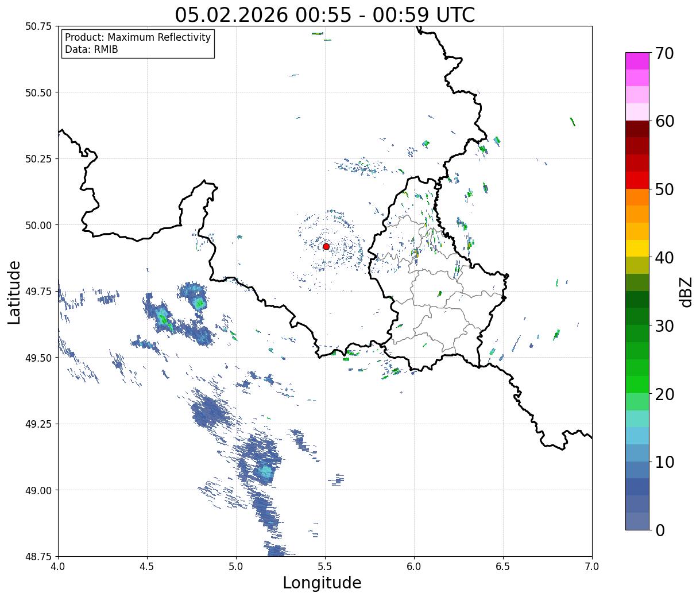This screenshot has width=700, height=597.
Task: Click the longitude tick label 6.0
Action: pyautogui.click(x=414, y=566)
